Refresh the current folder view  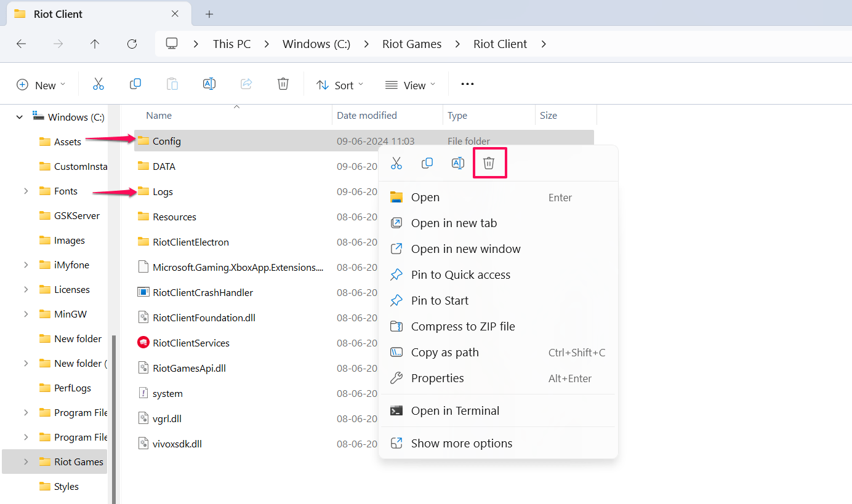pyautogui.click(x=132, y=44)
